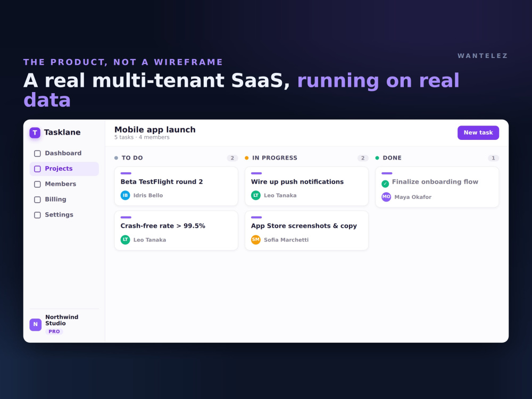Image resolution: width=532 pixels, height=399 pixels.
Task: Click the TO DO column heading
Action: [132, 158]
